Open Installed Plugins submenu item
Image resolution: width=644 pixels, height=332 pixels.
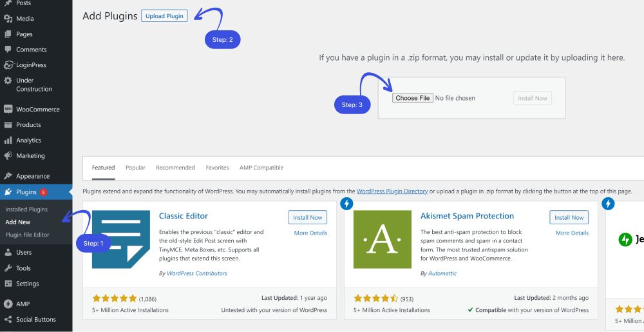click(26, 209)
